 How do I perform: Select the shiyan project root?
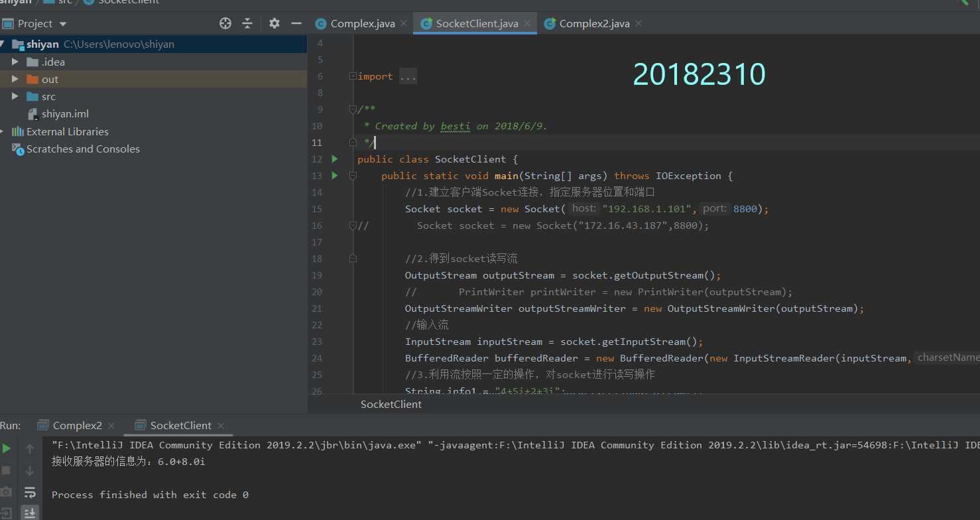pos(153,44)
